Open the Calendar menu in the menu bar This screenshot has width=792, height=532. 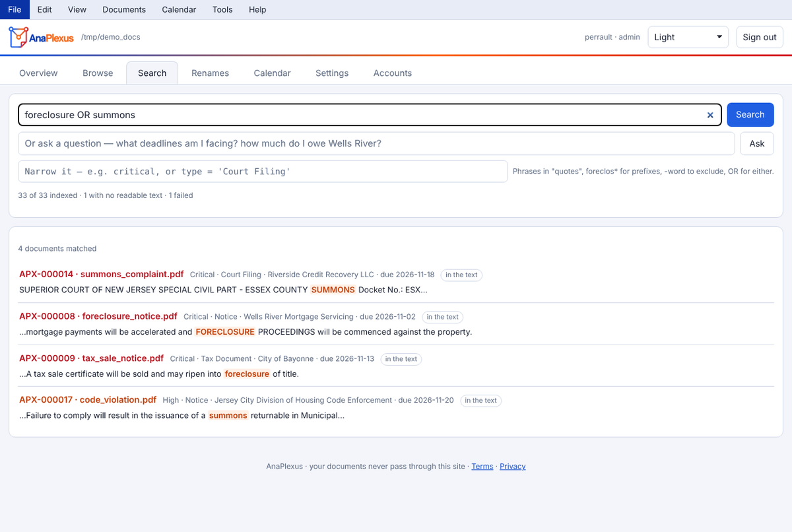point(179,9)
